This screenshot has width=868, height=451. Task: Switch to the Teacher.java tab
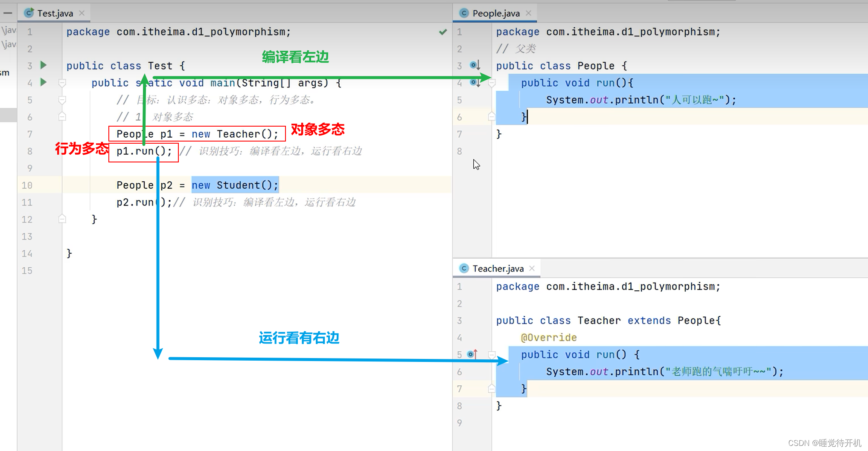pos(498,269)
